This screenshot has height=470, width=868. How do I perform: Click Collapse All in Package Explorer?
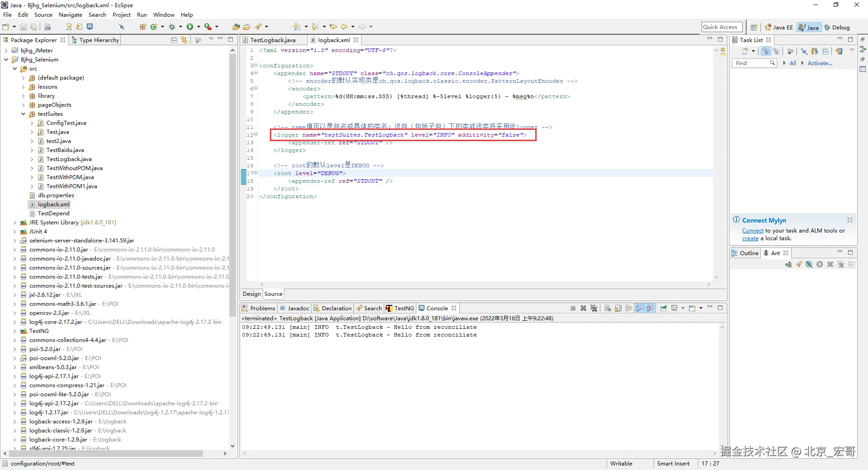pyautogui.click(x=174, y=40)
